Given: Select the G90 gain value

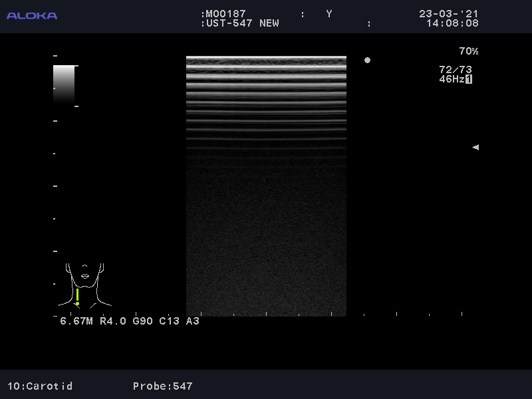Looking at the screenshot, I should coord(142,321).
